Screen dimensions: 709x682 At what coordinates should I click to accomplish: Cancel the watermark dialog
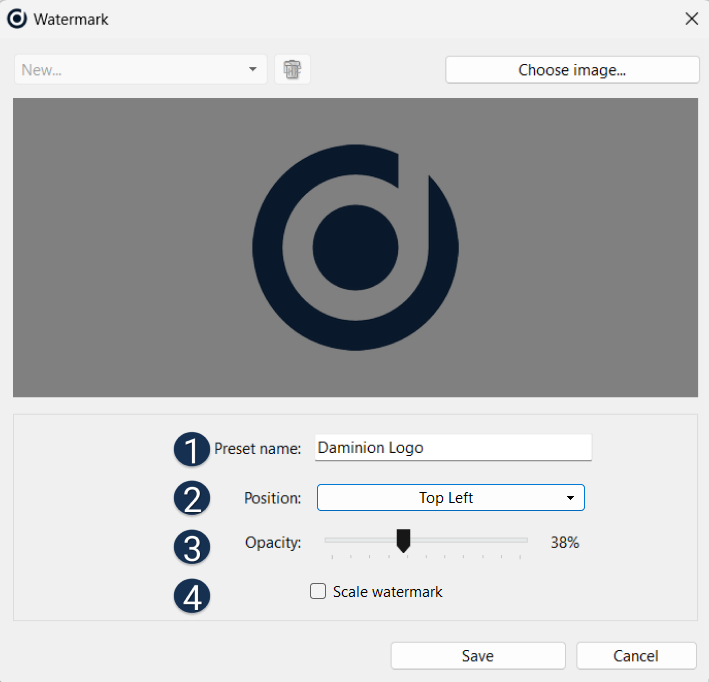(636, 656)
